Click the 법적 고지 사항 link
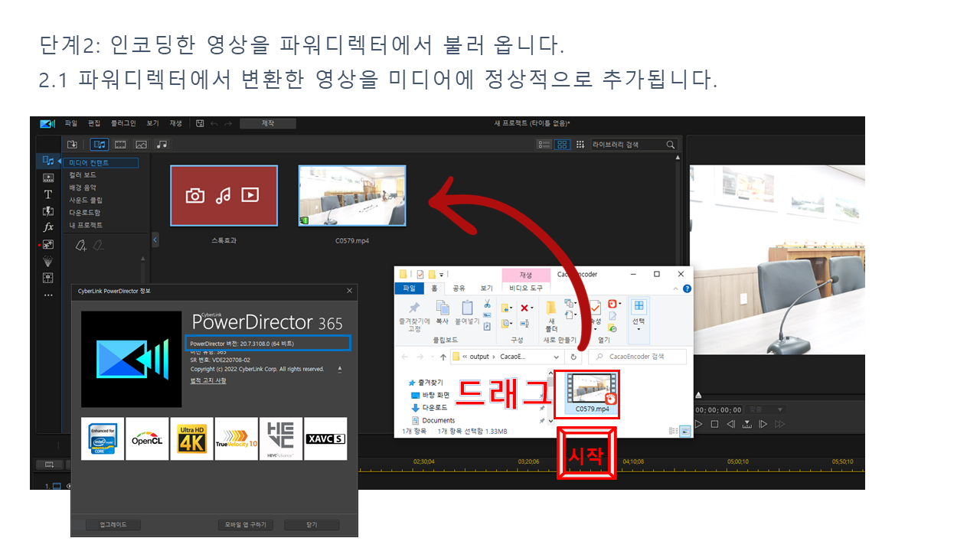The image size is (980, 551). (208, 380)
